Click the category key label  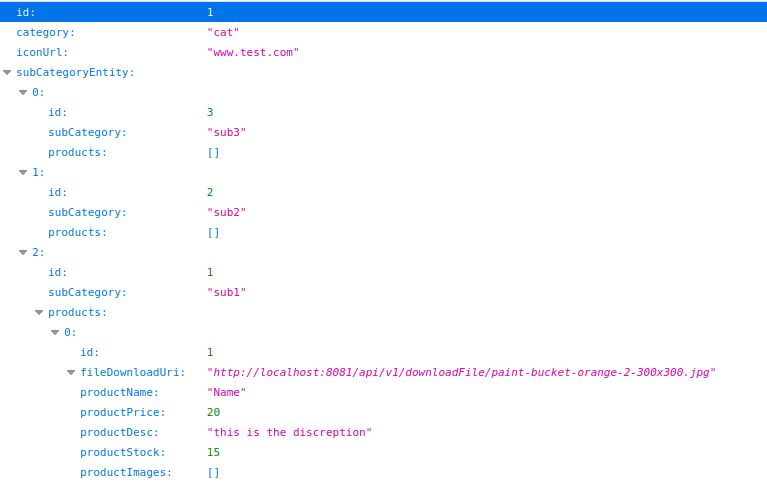point(45,32)
